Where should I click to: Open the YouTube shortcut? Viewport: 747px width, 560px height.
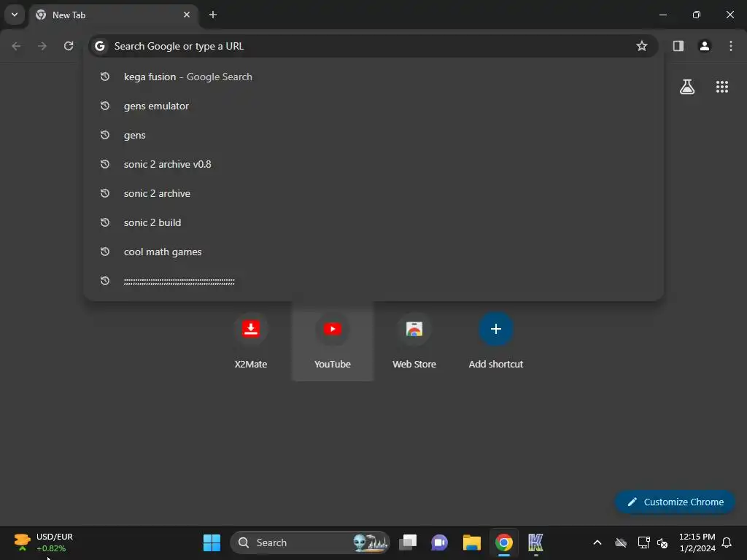point(333,341)
